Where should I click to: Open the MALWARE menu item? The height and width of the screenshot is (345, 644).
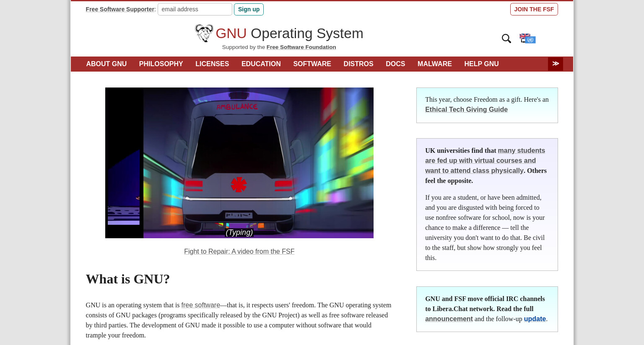[x=435, y=64]
